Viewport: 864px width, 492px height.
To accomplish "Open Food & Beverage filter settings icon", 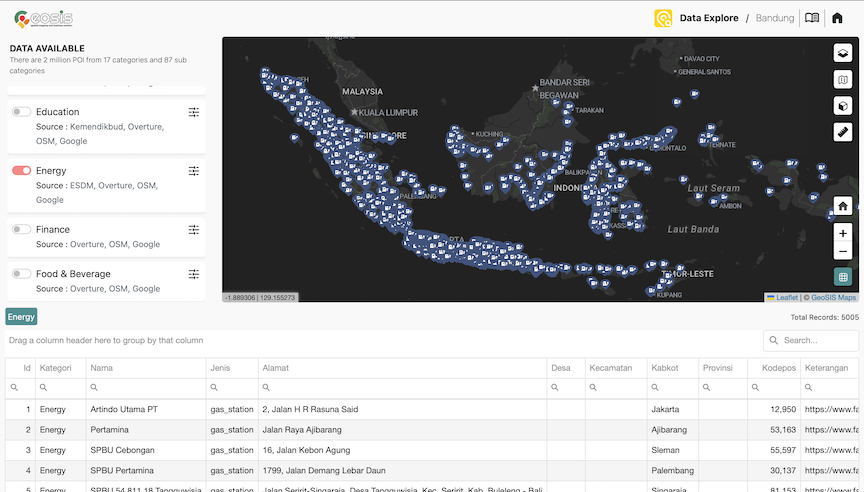I will pyautogui.click(x=193, y=274).
